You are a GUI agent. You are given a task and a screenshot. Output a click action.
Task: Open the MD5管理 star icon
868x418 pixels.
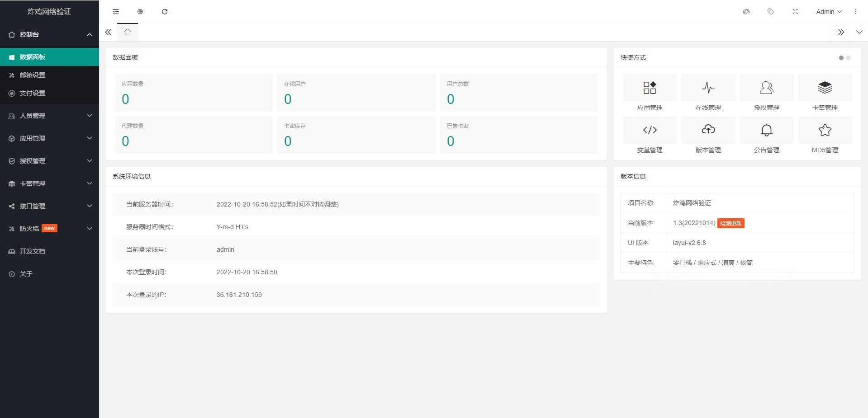825,130
